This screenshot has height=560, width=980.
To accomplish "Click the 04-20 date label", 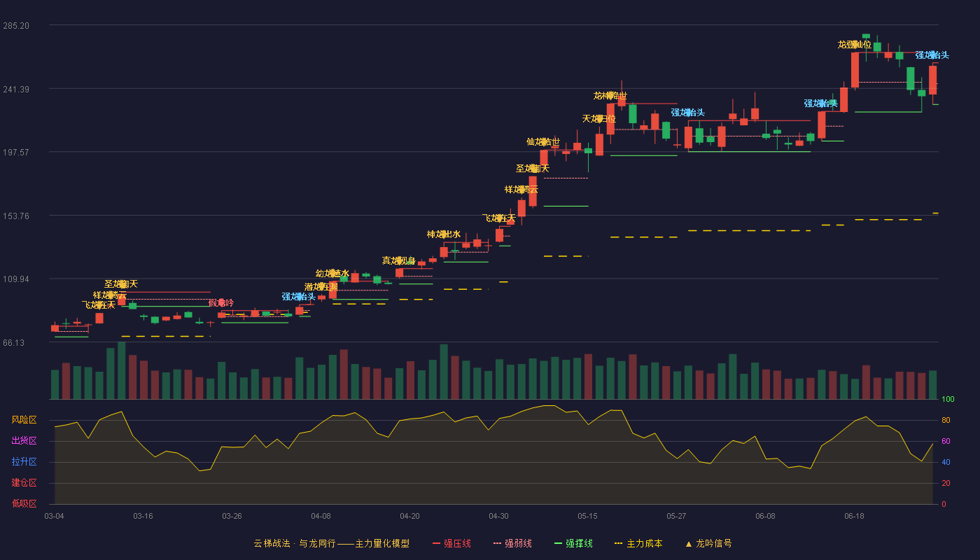I will pos(409,516).
